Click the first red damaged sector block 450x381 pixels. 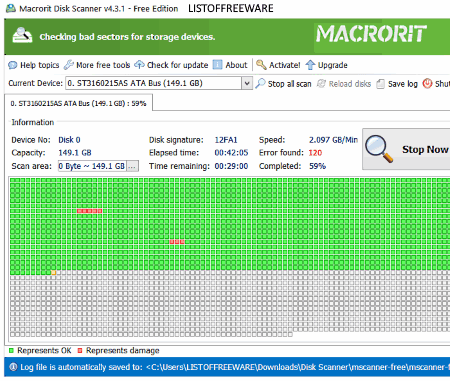(x=79, y=211)
